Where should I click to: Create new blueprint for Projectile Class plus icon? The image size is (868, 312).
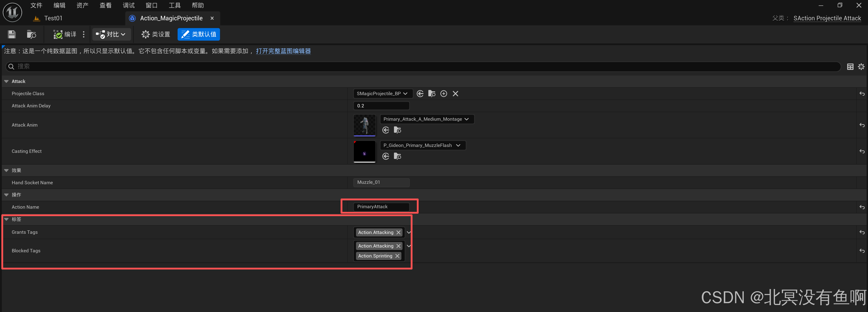point(444,94)
